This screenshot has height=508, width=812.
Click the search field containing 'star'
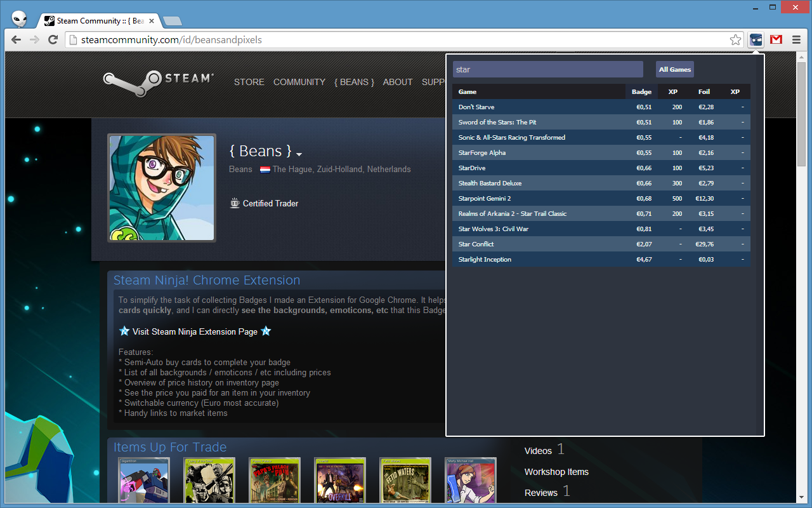click(x=547, y=69)
